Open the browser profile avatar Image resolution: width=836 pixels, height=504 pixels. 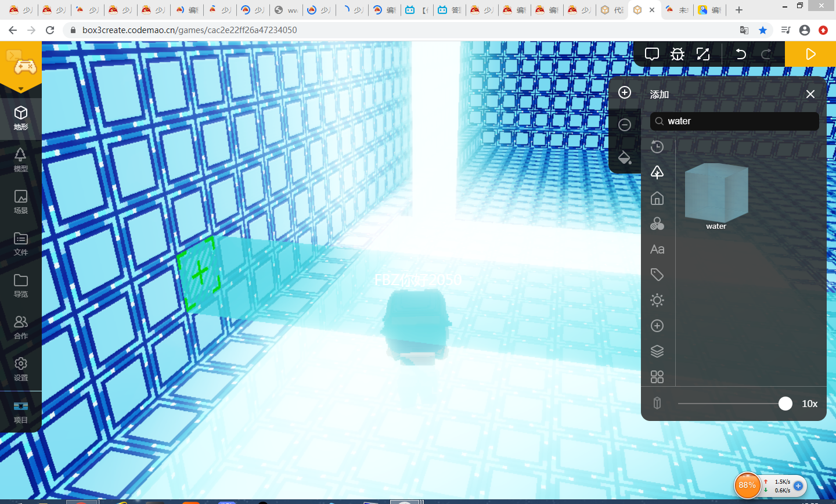pos(805,30)
